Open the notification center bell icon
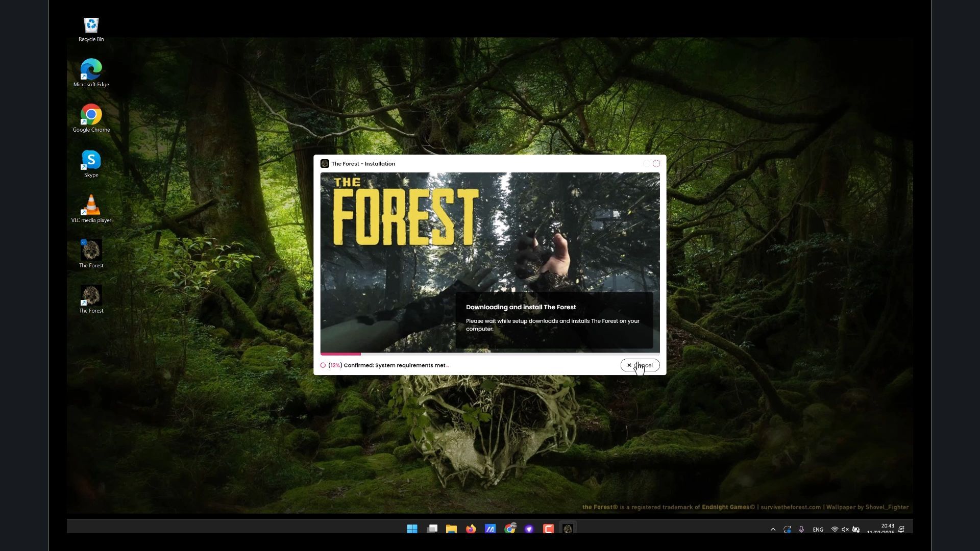Screen dimensions: 980x551 pos(902,530)
